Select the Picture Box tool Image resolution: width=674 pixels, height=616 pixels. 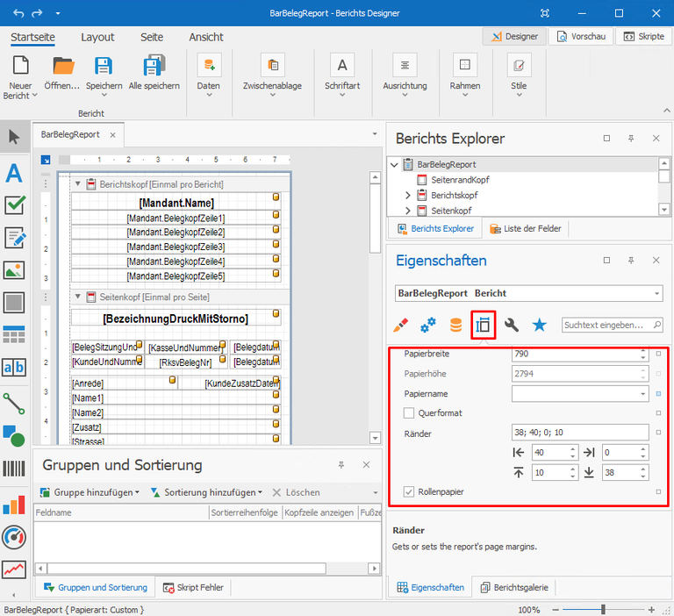click(x=14, y=270)
